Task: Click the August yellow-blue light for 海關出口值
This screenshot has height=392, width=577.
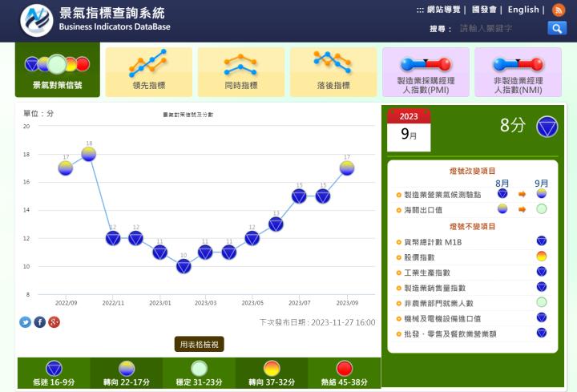Action: tap(502, 208)
